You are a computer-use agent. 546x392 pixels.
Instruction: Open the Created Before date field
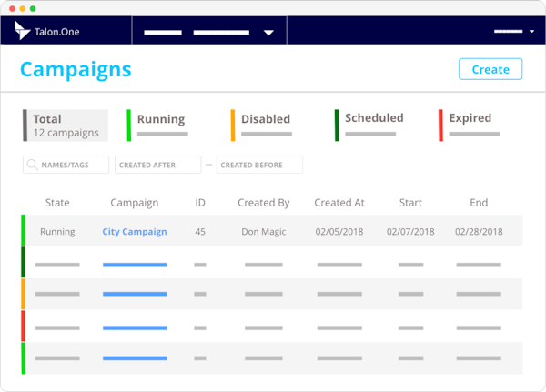(x=259, y=166)
